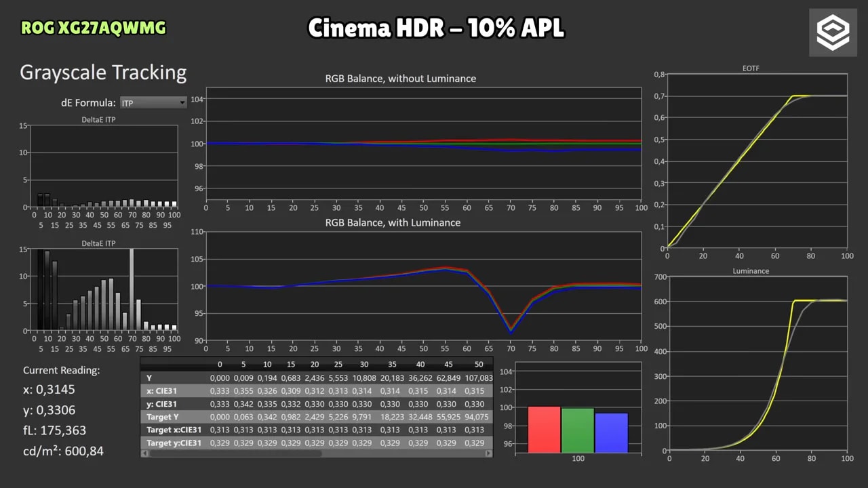Click the Y value '107,083' cell
Screen dimensions: 868x488
(477, 378)
